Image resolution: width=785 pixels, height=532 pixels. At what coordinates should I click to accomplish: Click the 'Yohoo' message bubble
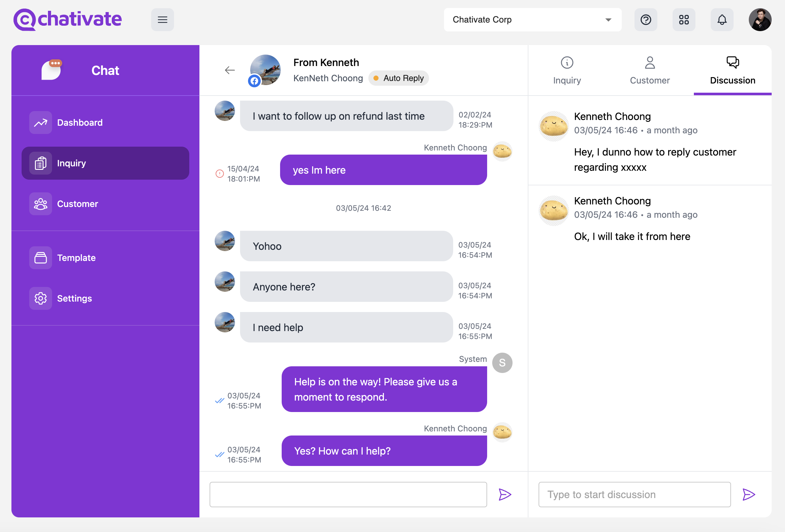[346, 246]
